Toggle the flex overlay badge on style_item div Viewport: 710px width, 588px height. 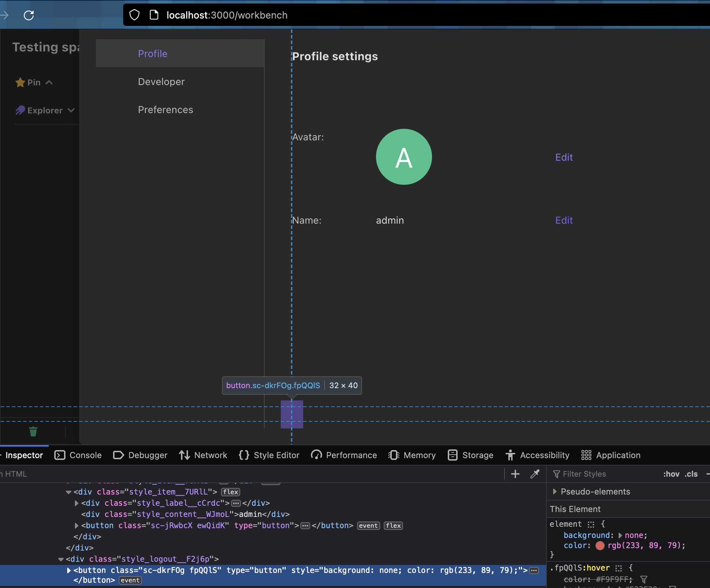pyautogui.click(x=230, y=492)
